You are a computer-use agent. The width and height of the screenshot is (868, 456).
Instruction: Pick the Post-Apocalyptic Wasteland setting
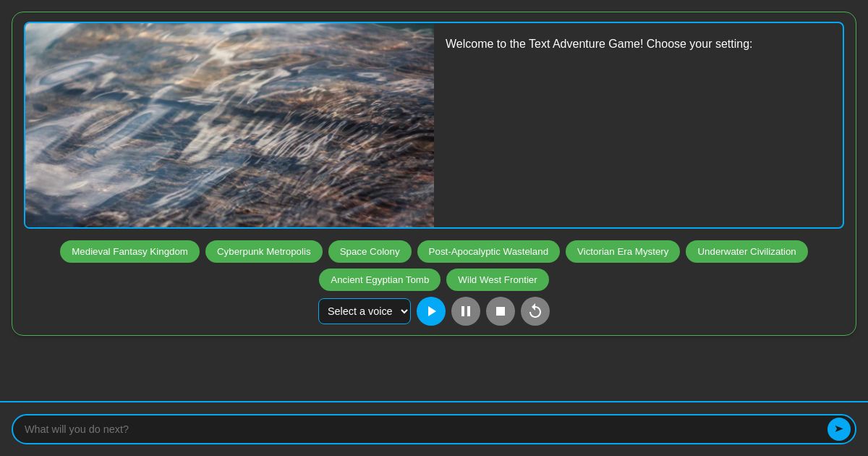(x=488, y=251)
